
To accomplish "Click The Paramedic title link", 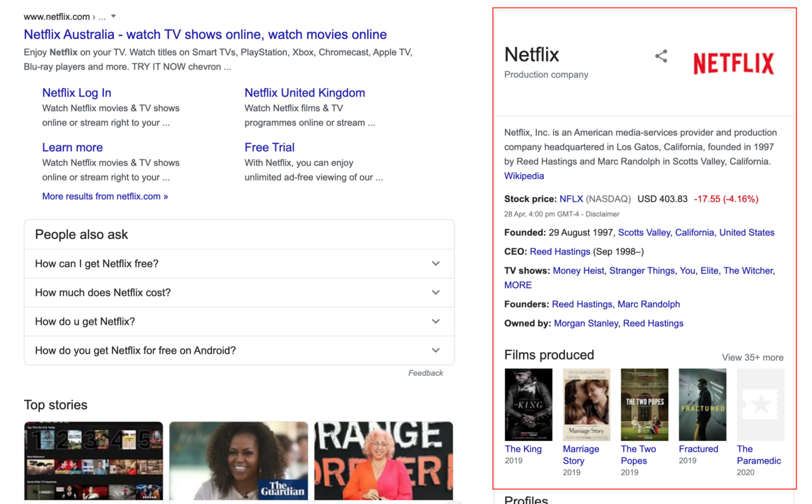I will (759, 455).
